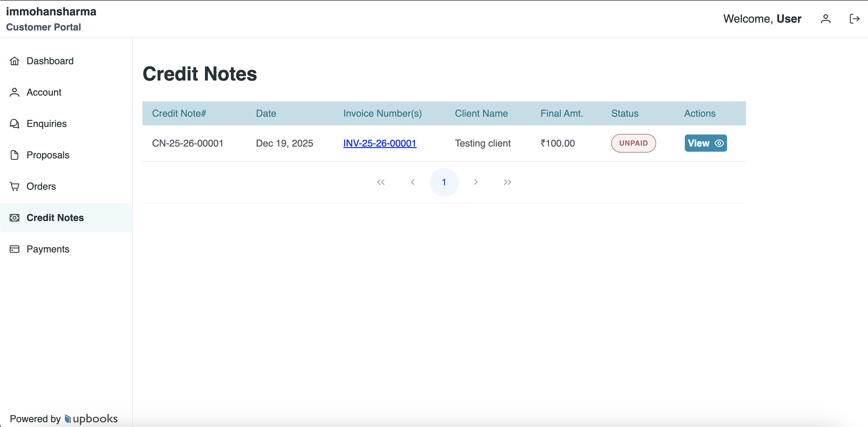Select the Orders shopping cart icon
This screenshot has width=868, height=427.
(14, 186)
